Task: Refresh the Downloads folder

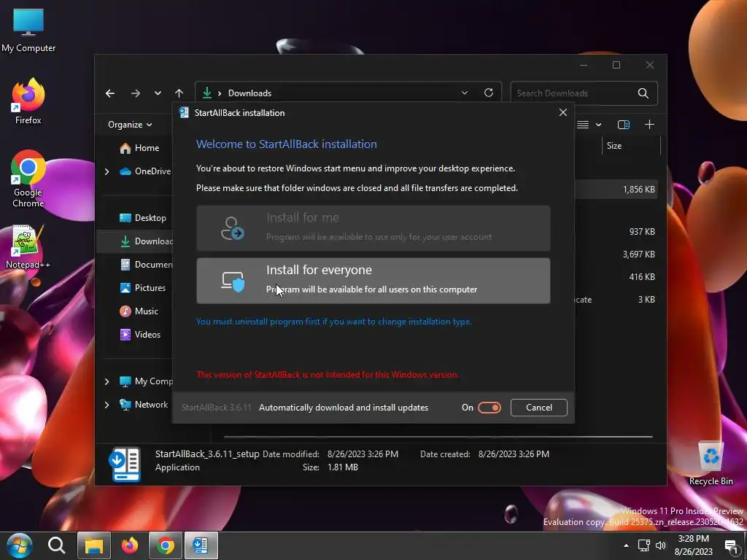Action: pyautogui.click(x=489, y=93)
